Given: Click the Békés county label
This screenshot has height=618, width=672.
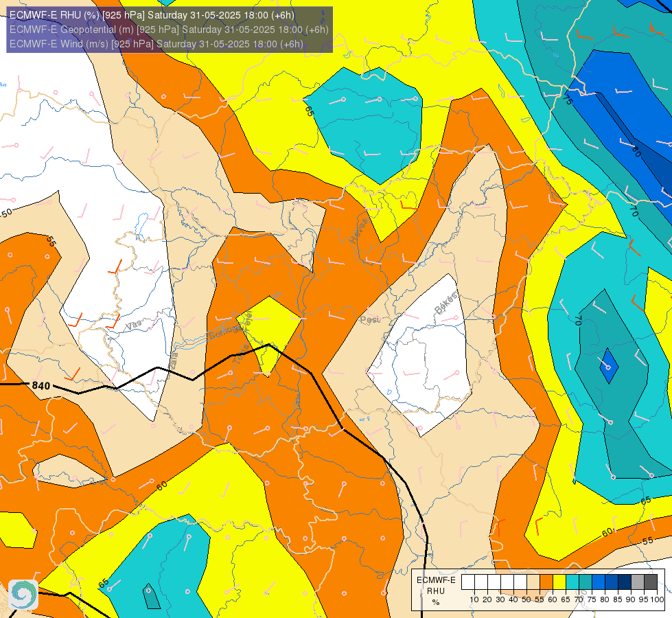Looking at the screenshot, I should (445, 304).
